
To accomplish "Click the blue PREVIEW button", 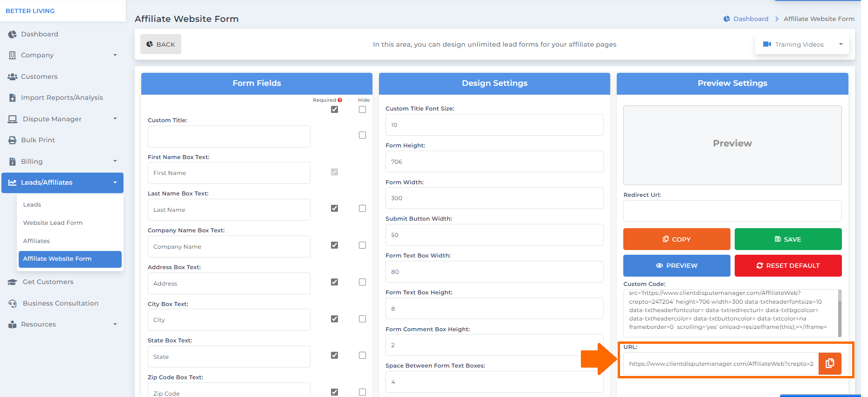I will (677, 265).
